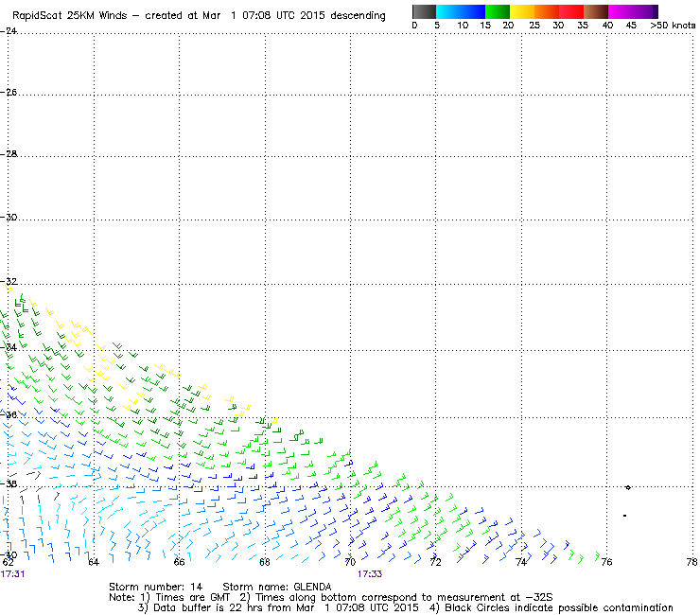Screen dimensions: 700x615
Task: Click the '07:08 UTC 2015 descending' title text
Action: (x=314, y=16)
